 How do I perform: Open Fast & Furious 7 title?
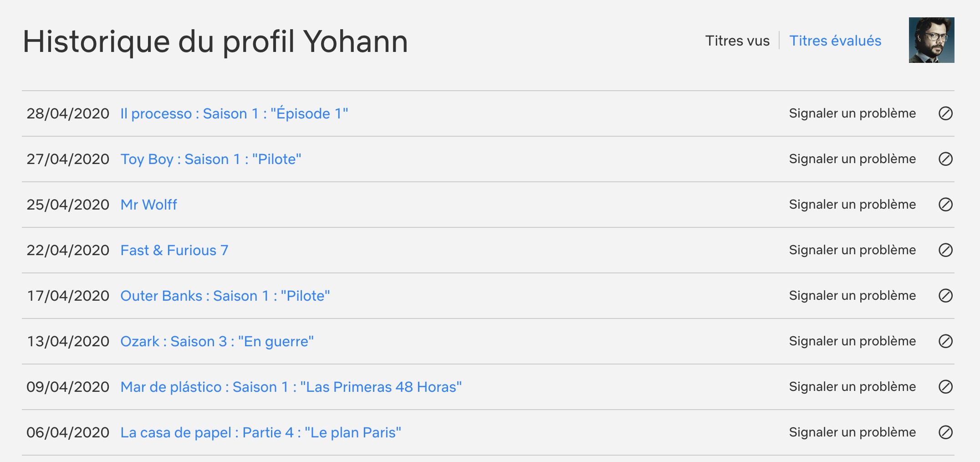tap(174, 250)
